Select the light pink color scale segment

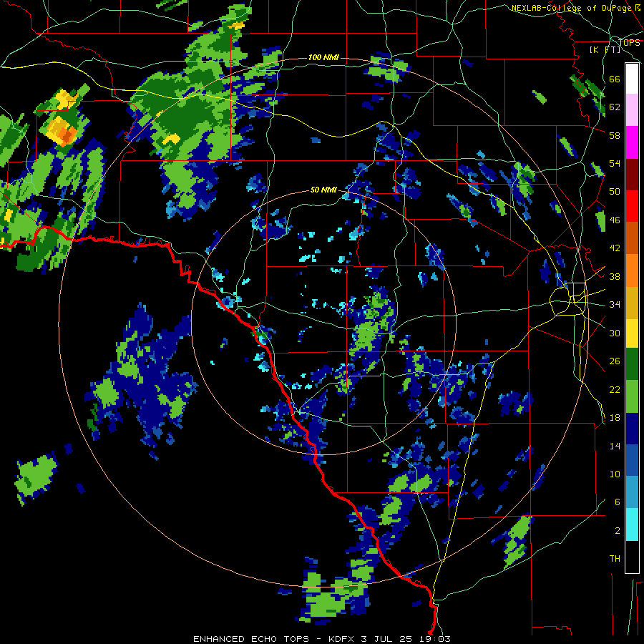point(632,110)
